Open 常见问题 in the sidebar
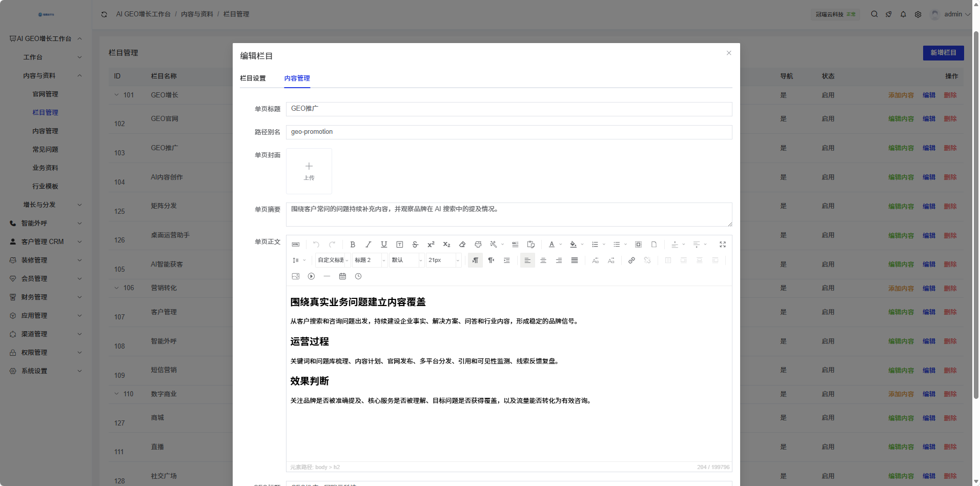The height and width of the screenshot is (486, 980). (x=45, y=150)
